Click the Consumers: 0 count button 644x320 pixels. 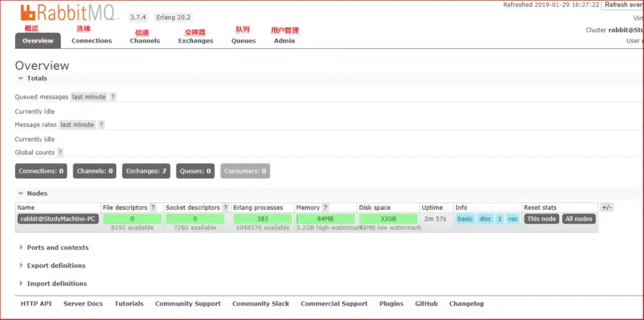tap(245, 171)
